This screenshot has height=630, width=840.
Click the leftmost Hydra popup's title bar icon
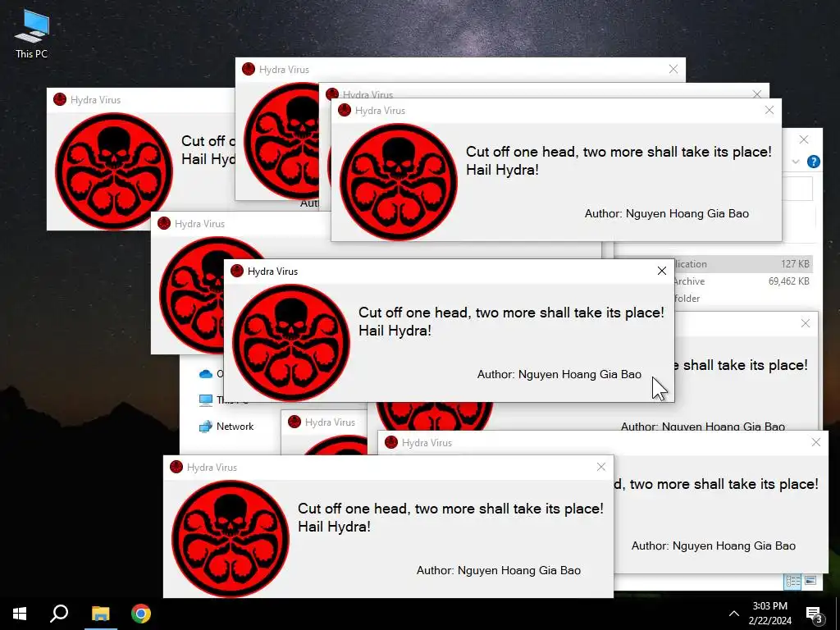tap(60, 99)
